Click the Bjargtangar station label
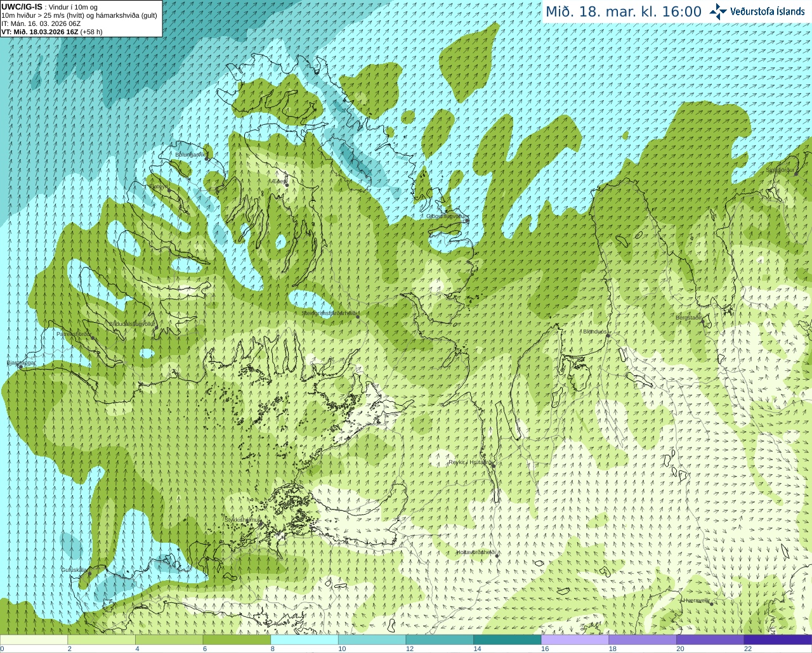This screenshot has width=812, height=653. point(21,363)
